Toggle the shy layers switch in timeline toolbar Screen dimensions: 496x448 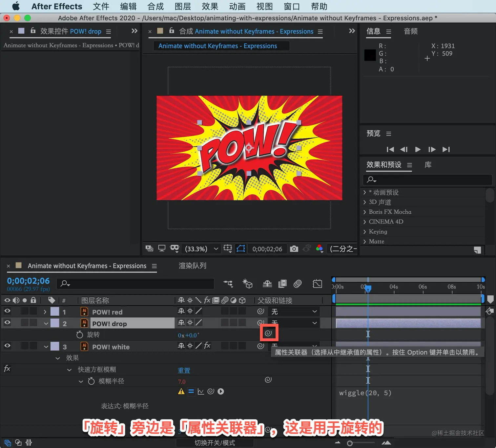[267, 284]
